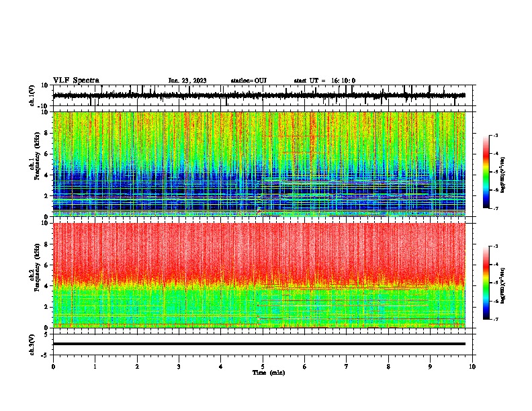Click the "-3" label on ch.1 colorbar
The height and width of the screenshot is (411, 532).
[x=496, y=135]
